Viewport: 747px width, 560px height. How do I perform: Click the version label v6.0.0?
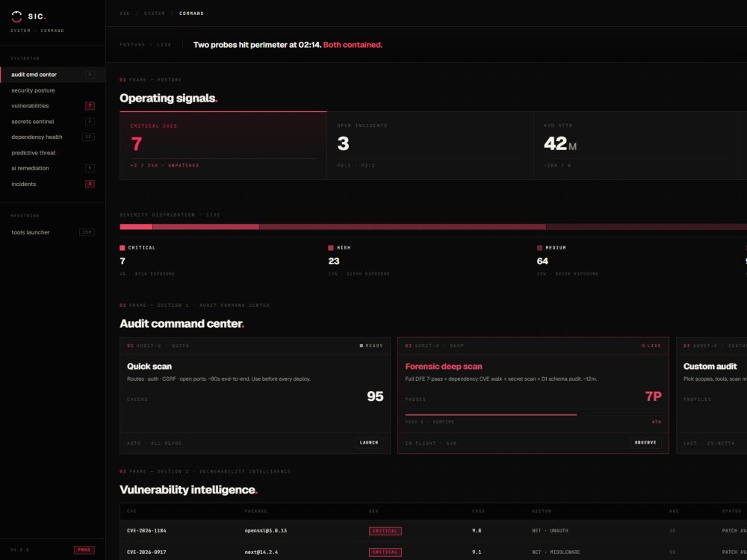click(x=20, y=550)
